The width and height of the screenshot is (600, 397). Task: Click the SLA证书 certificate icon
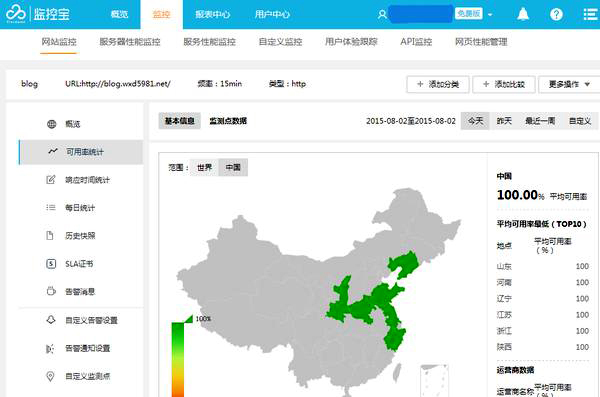tap(51, 264)
